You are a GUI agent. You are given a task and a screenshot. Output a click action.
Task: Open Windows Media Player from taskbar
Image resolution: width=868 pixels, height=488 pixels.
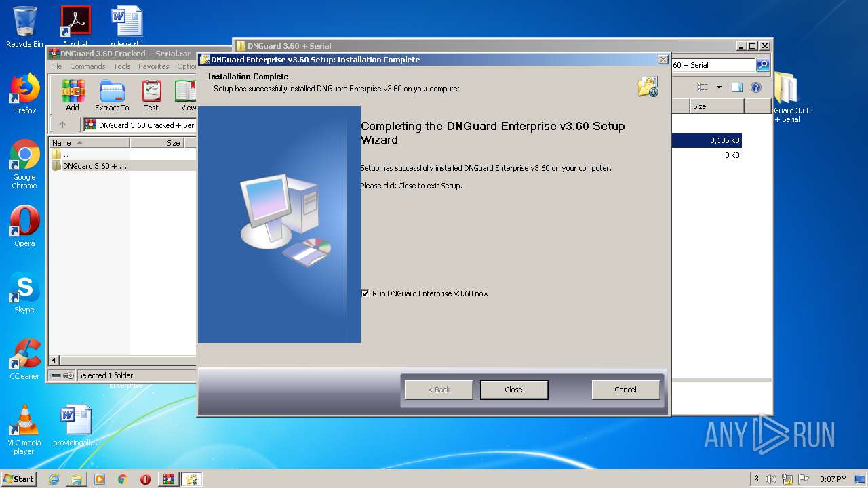pyautogui.click(x=100, y=479)
